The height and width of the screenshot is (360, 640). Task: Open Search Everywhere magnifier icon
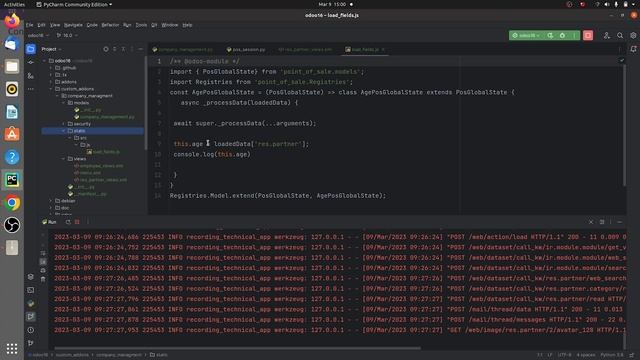click(x=620, y=36)
